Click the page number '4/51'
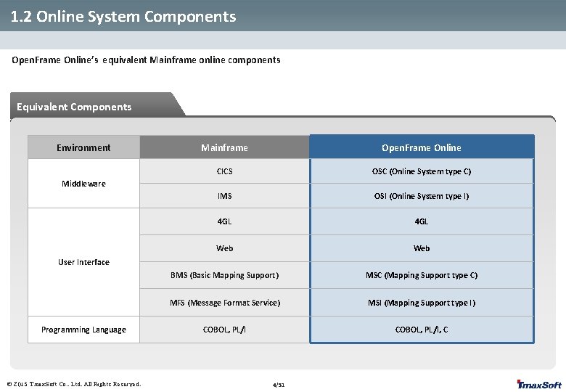Screen dimensions: 566x392 click(279, 385)
